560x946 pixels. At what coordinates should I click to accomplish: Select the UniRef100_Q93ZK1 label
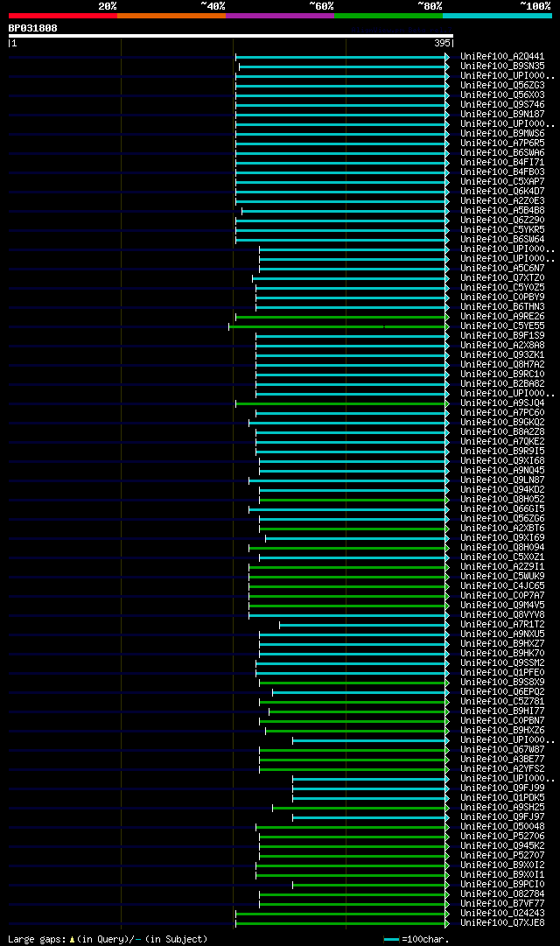tap(502, 354)
